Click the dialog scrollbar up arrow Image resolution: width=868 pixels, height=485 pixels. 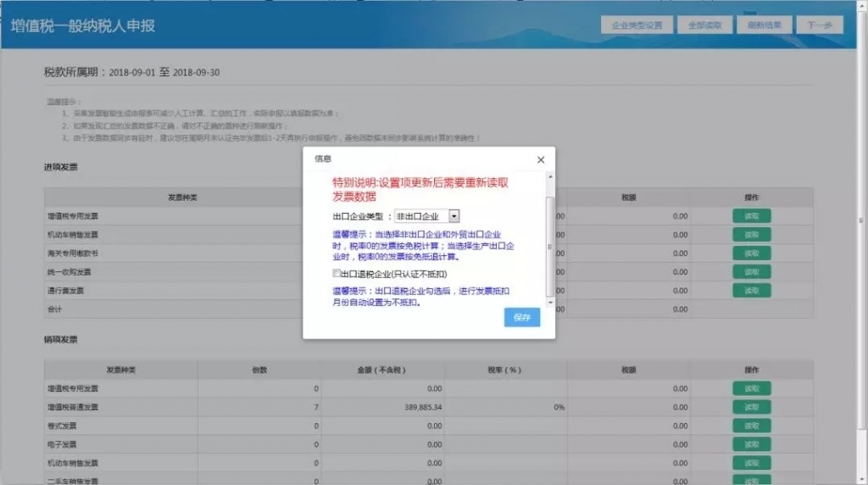(x=549, y=176)
